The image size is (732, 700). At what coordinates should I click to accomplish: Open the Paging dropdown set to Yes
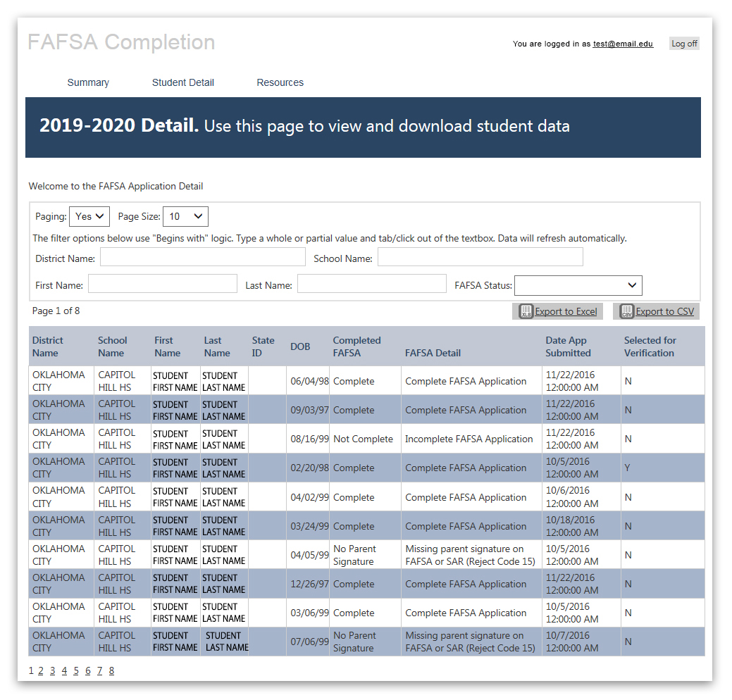coord(89,216)
